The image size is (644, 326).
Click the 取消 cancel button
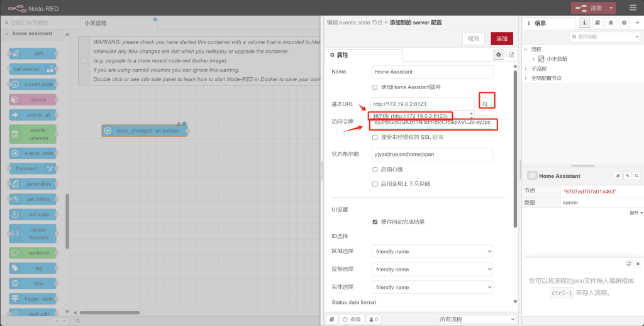pos(473,38)
